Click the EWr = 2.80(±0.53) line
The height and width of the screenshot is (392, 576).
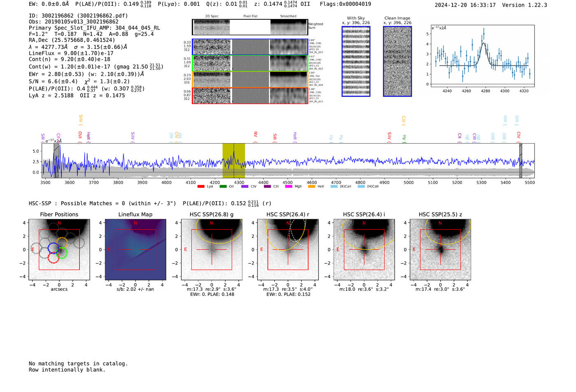pos(86,74)
